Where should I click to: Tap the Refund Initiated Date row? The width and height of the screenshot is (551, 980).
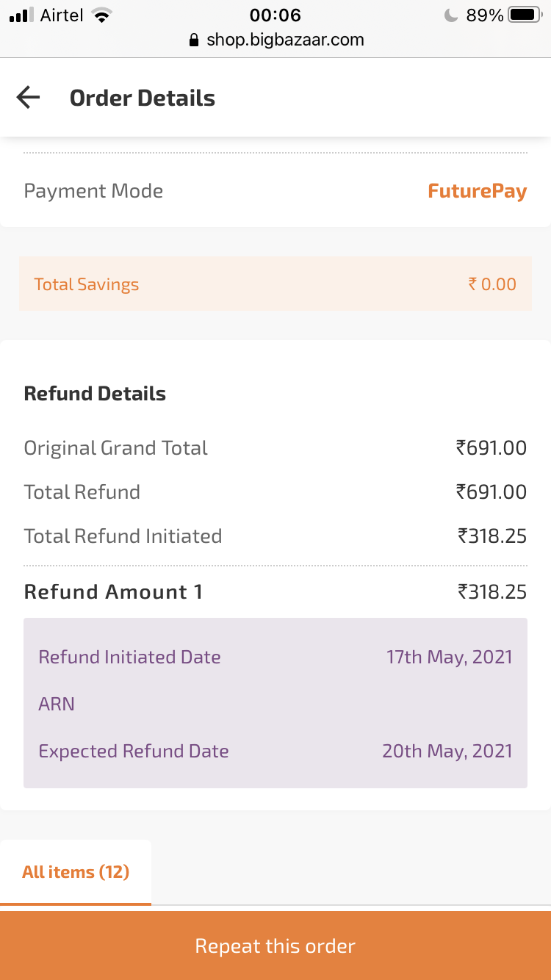coord(275,657)
